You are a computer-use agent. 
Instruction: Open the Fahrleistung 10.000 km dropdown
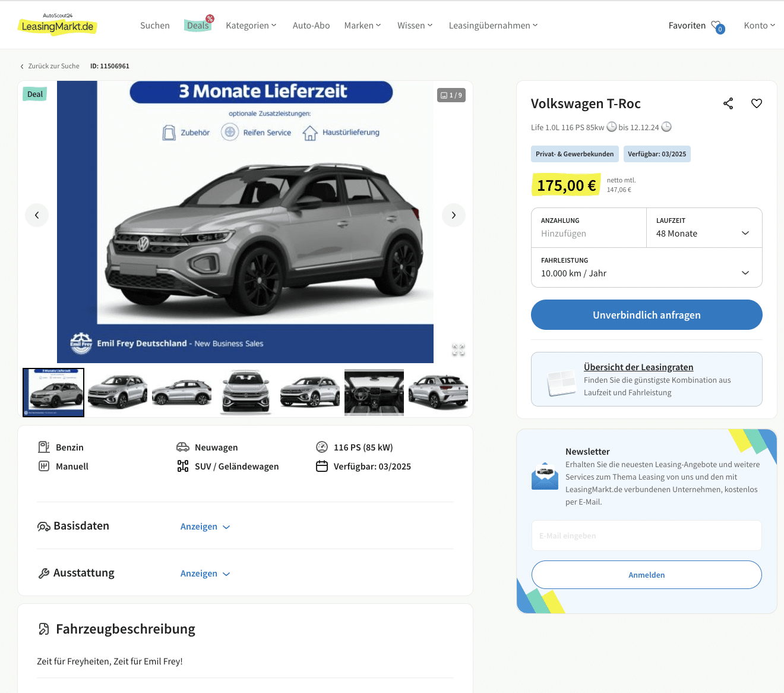point(647,267)
